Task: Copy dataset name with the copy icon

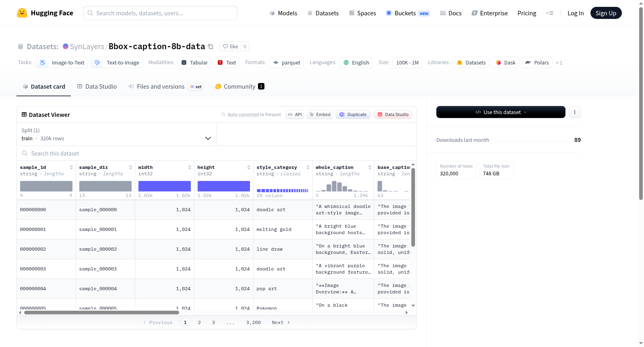Action: pos(211,46)
